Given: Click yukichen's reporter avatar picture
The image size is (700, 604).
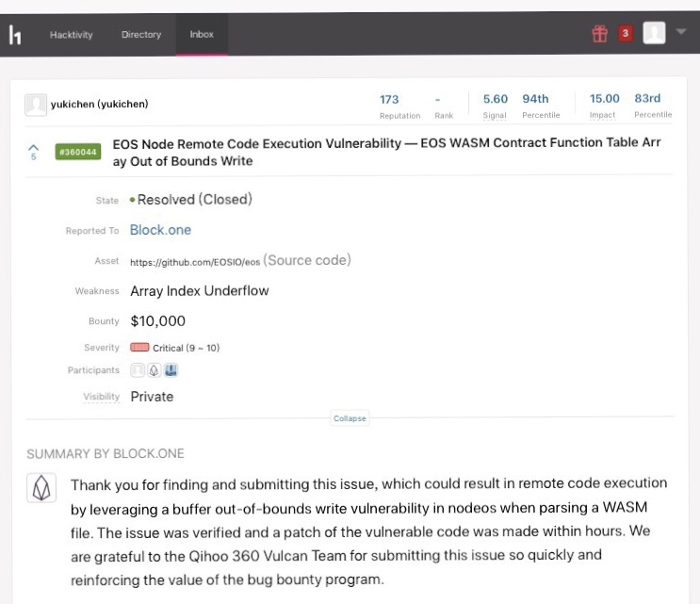Looking at the screenshot, I should point(36,105).
